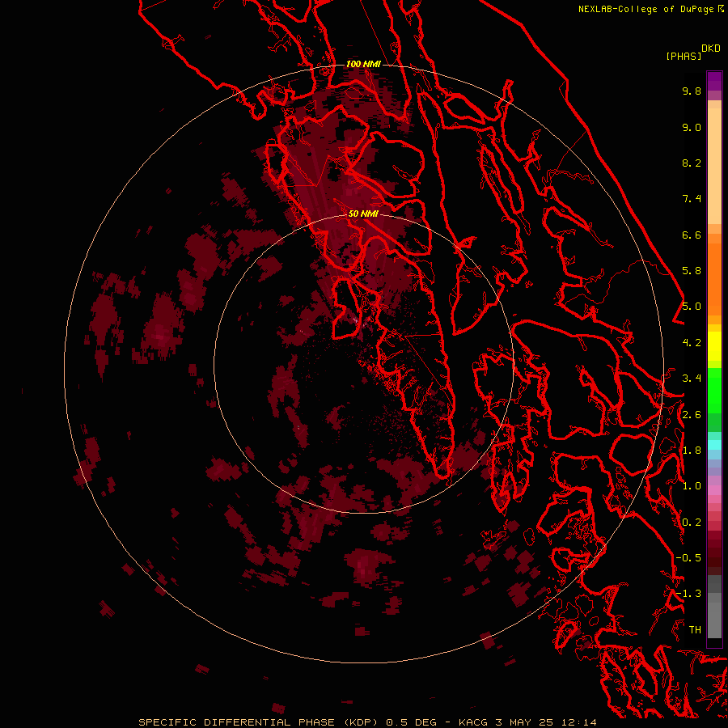728x728 pixels.
Task: Select the 2.6 scale value
Action: [x=692, y=415]
